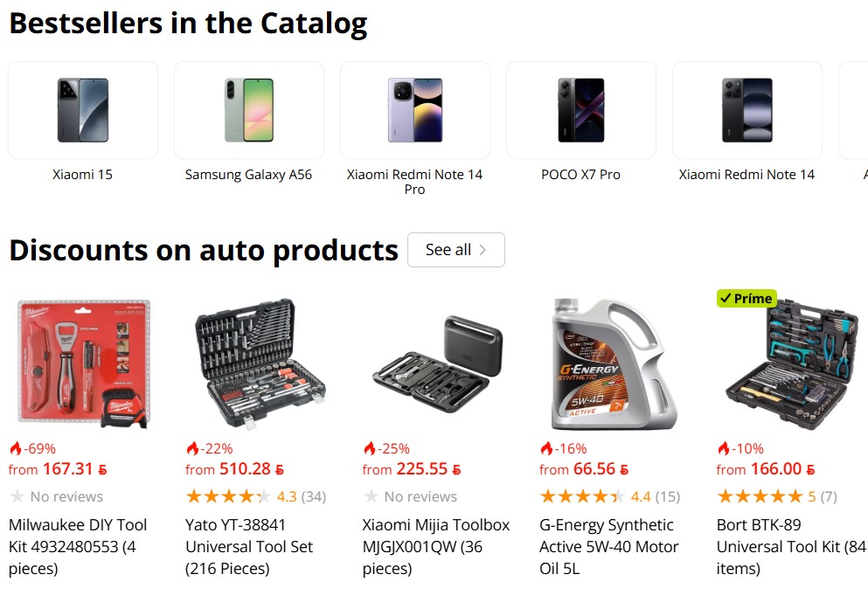
Task: Click the flame discount icon beside -22%
Action: [192, 448]
